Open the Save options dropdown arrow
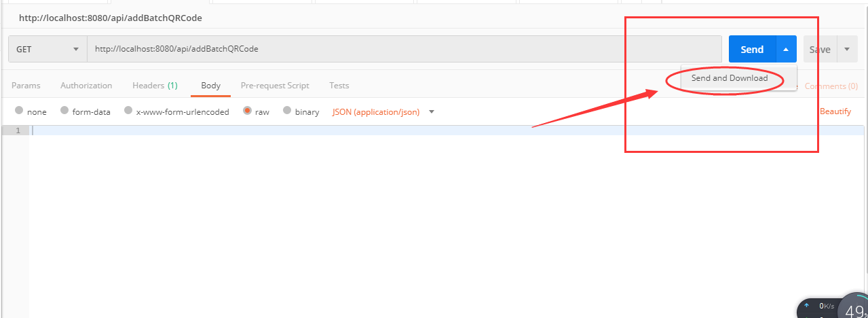The width and height of the screenshot is (868, 318). coord(847,49)
